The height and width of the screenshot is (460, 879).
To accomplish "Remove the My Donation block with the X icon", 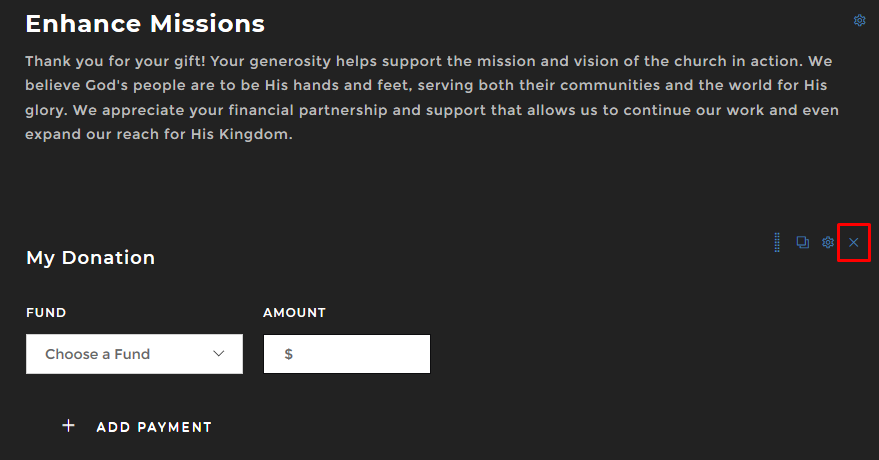I will (853, 243).
